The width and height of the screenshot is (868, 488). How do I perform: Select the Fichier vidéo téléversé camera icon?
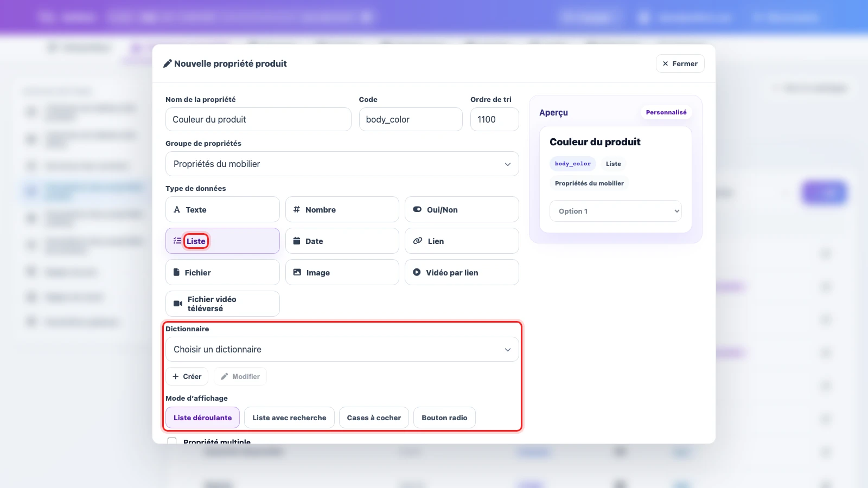click(x=177, y=304)
